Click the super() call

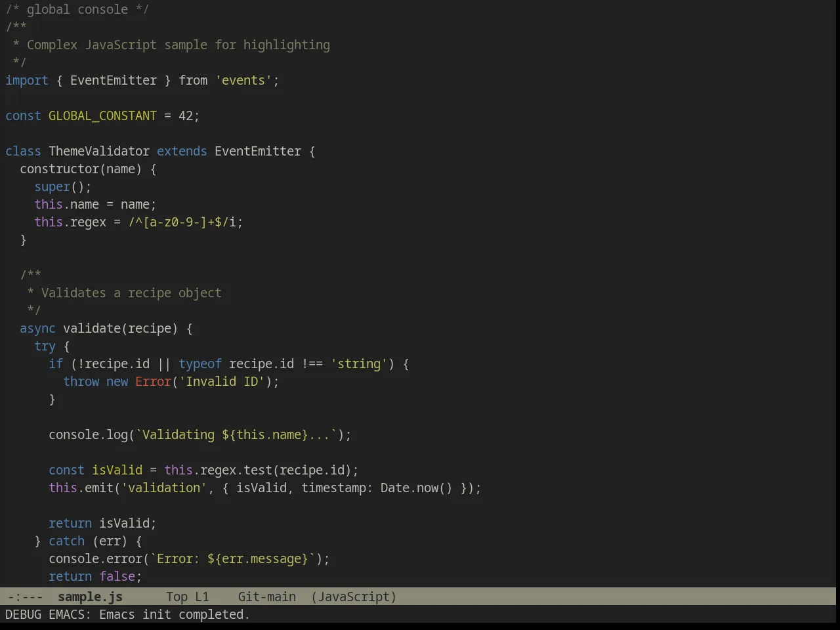click(59, 186)
